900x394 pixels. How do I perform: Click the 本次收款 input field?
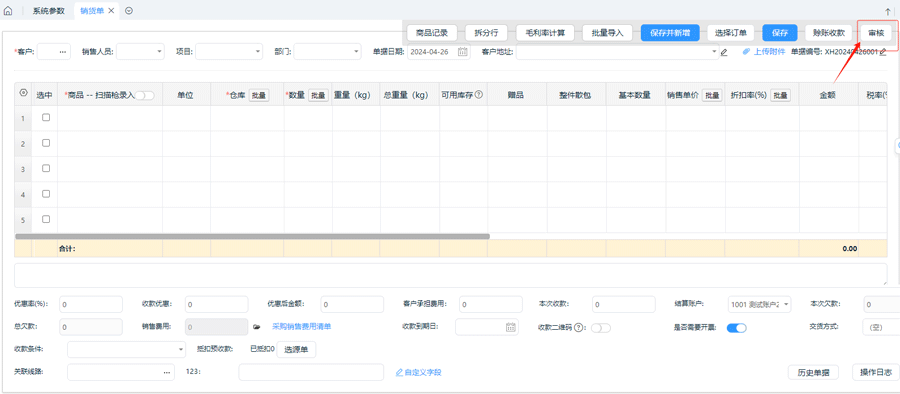[623, 304]
